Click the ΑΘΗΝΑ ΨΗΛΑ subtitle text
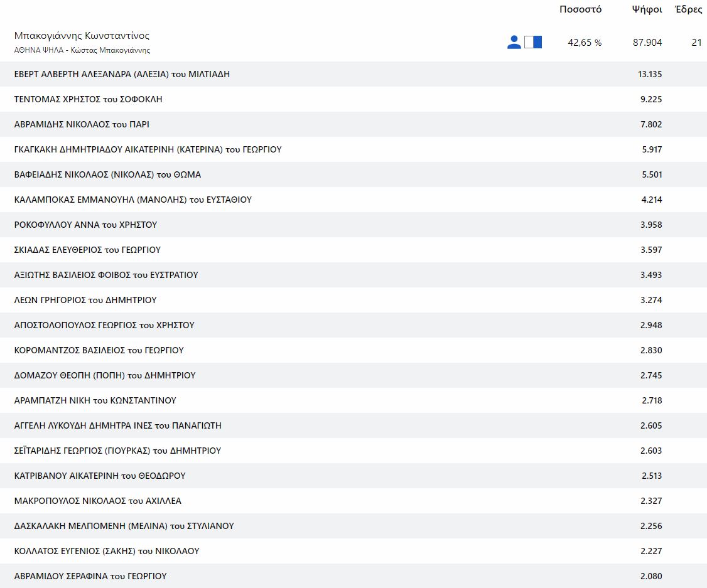 82,50
